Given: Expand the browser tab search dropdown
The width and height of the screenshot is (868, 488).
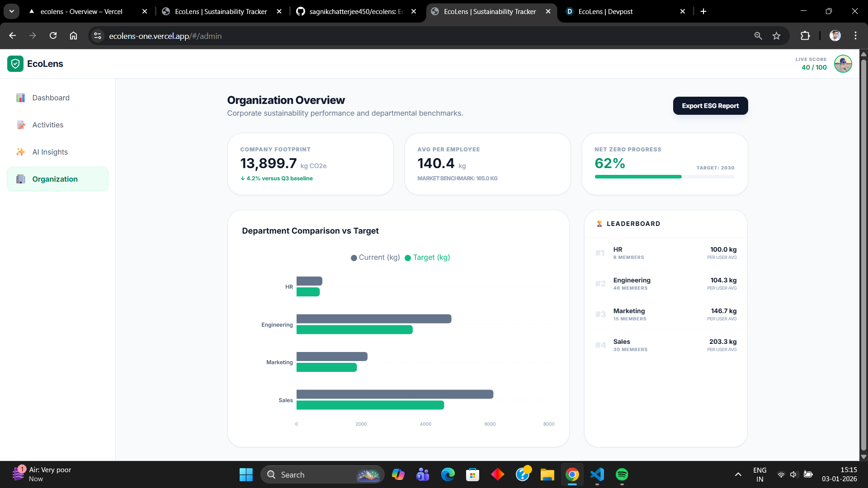Looking at the screenshot, I should click(12, 11).
